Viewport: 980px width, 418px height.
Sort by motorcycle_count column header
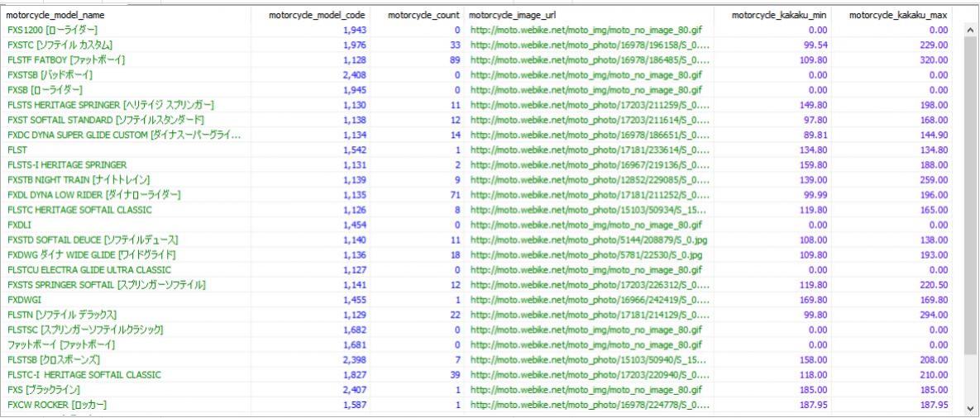click(417, 14)
